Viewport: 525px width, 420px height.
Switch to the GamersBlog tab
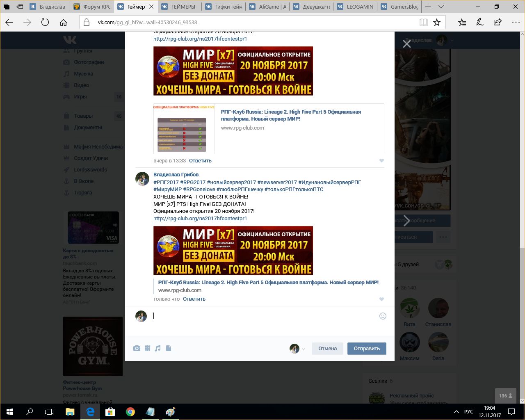[399, 7]
